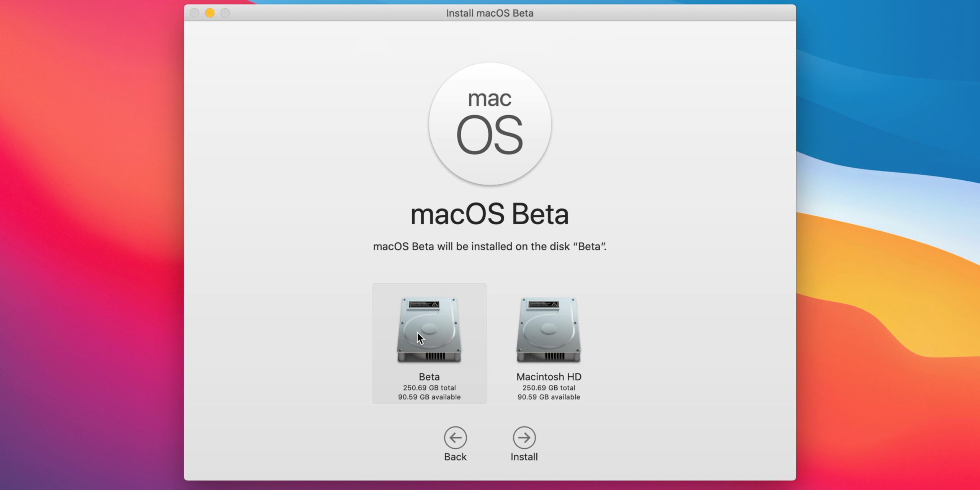Click the Back arrow icon
The width and height of the screenshot is (980, 490).
click(455, 438)
